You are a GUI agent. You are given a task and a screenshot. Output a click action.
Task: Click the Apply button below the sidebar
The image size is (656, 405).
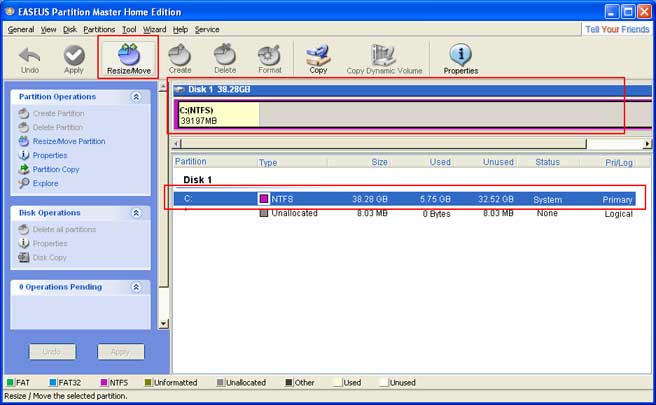click(x=121, y=352)
